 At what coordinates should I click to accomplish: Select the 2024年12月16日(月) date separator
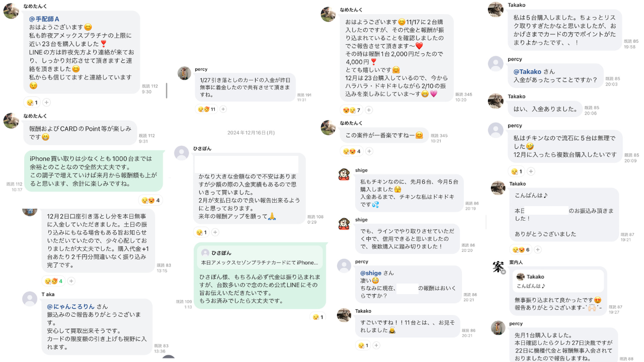pos(251,133)
